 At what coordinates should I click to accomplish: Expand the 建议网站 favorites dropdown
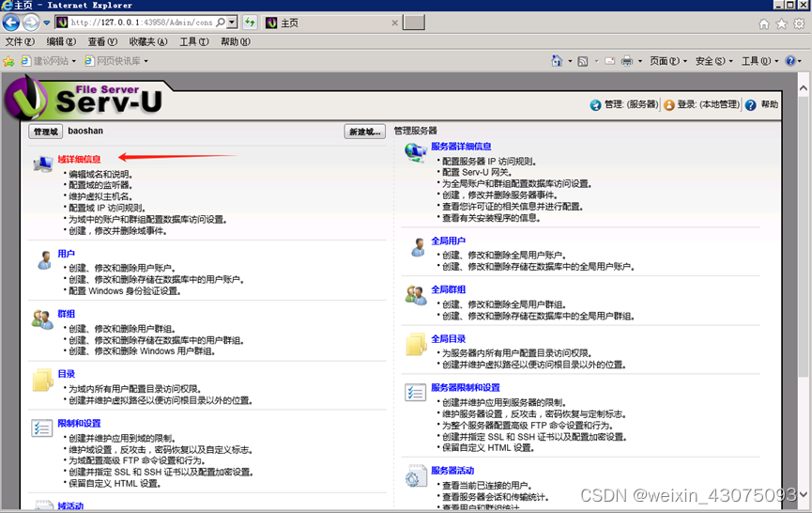[73, 61]
